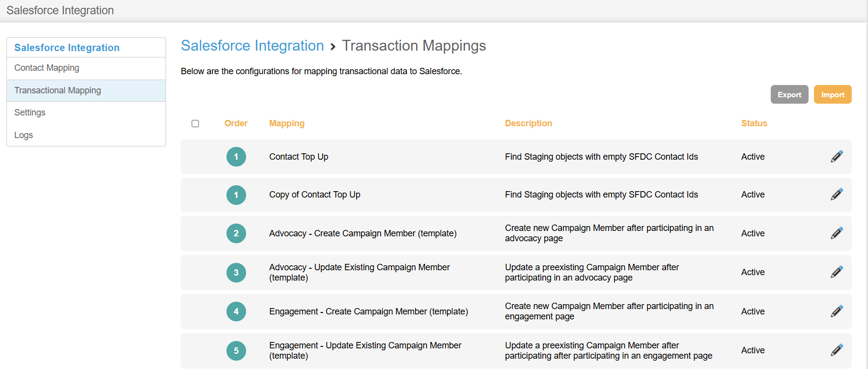Import transaction mappings

tap(833, 94)
